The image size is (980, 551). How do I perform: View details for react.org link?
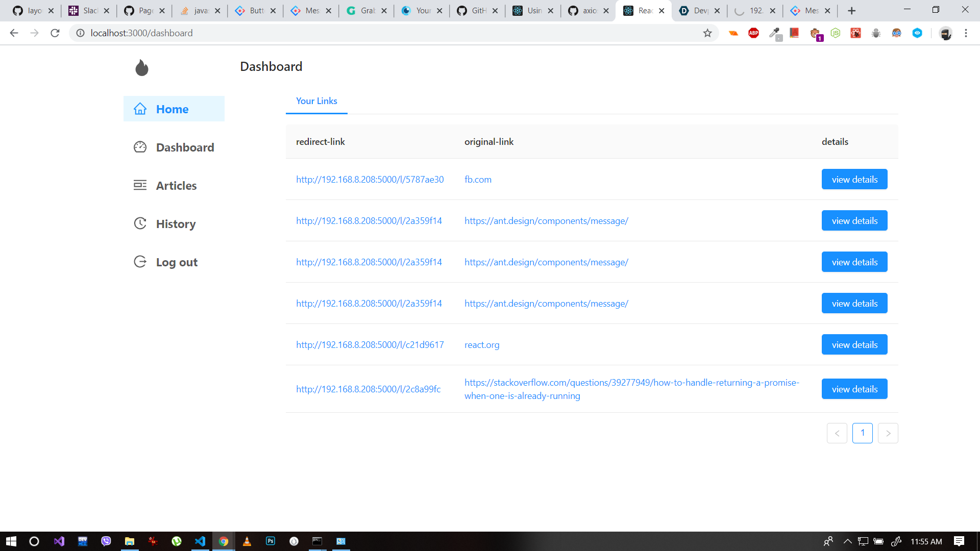click(854, 345)
